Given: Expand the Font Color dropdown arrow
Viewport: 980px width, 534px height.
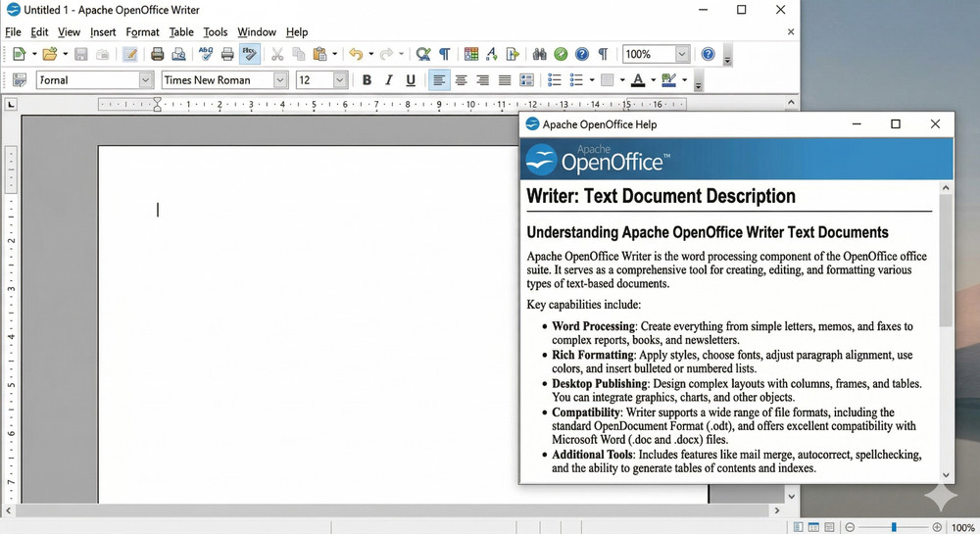Looking at the screenshot, I should [653, 80].
